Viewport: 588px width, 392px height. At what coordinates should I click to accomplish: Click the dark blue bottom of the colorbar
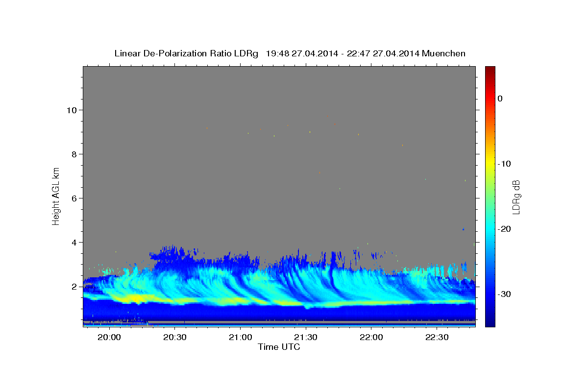(x=490, y=322)
